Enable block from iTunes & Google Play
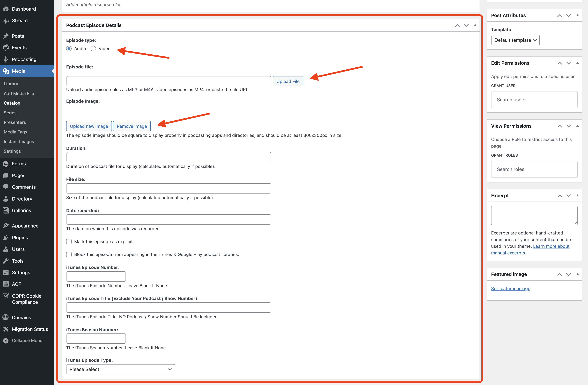Screen dimensions: 588x385 point(69,254)
